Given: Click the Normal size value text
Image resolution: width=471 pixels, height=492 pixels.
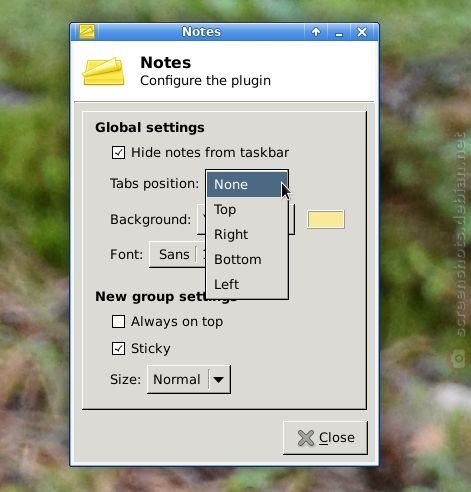Looking at the screenshot, I should point(177,379).
